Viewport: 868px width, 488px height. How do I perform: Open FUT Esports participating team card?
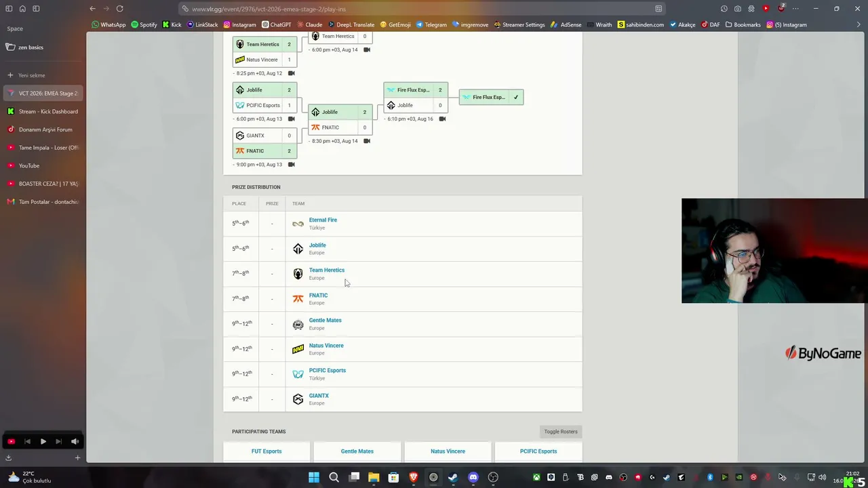coord(267,451)
